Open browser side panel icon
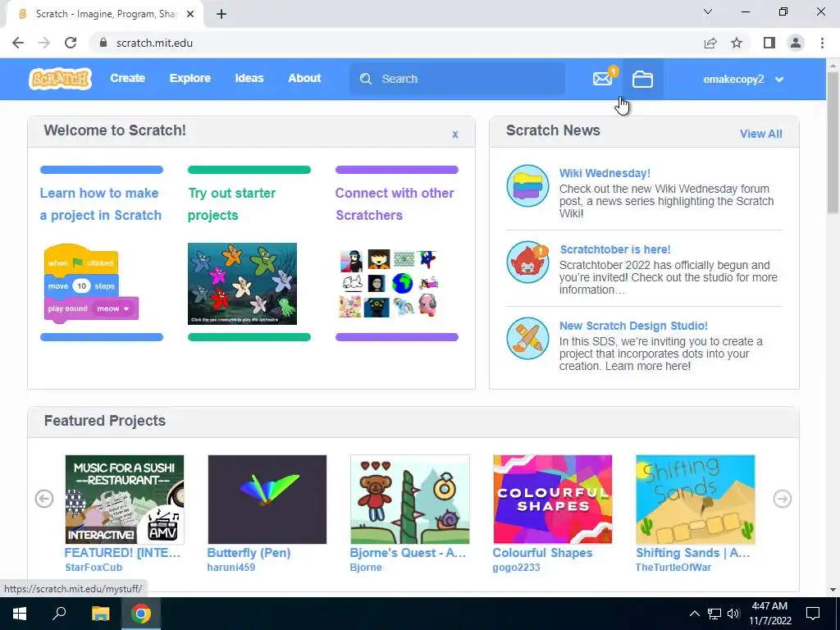840x630 pixels. pos(769,43)
